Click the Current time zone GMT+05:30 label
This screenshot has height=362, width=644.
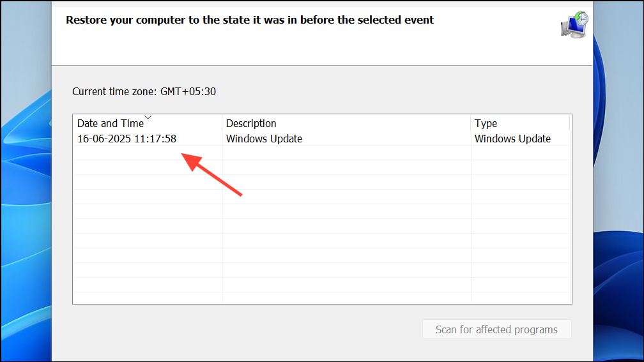coord(144,91)
